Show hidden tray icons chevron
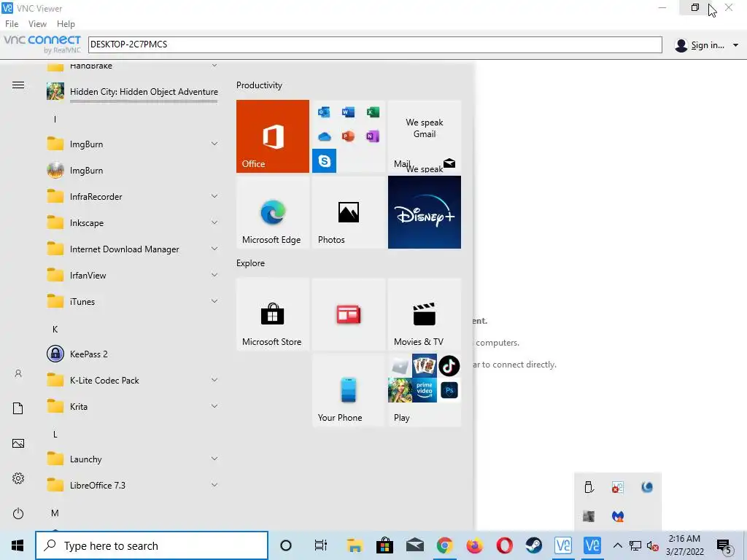The height and width of the screenshot is (560, 747). (x=617, y=545)
